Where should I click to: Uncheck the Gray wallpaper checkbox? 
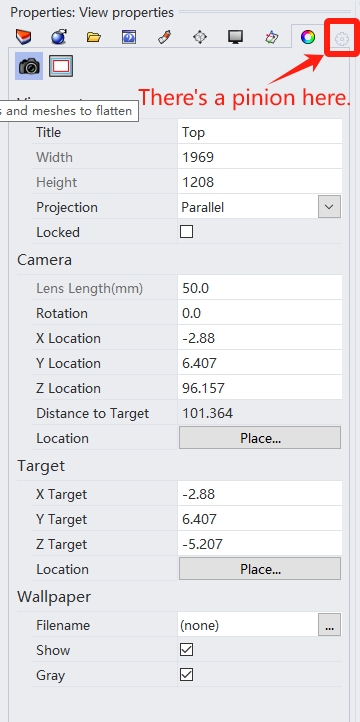[186, 675]
